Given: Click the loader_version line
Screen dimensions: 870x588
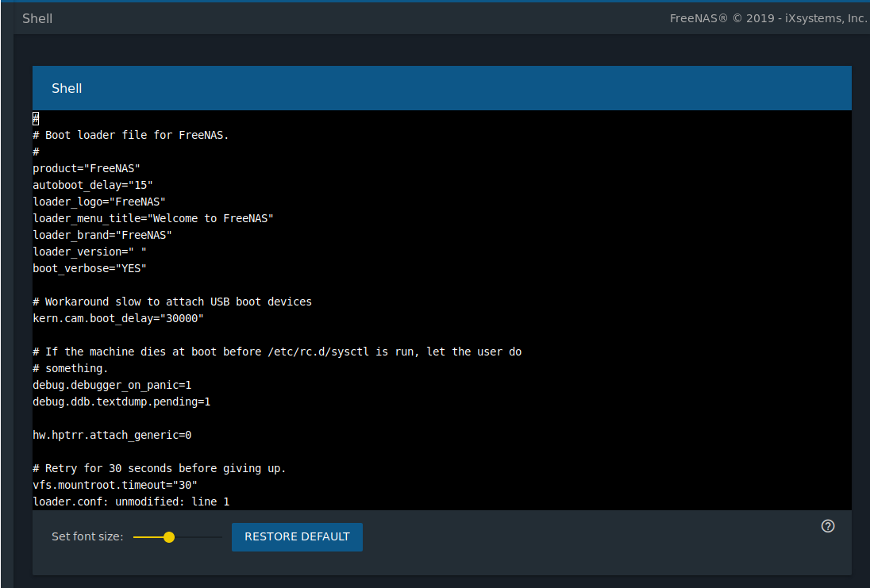Looking at the screenshot, I should [x=90, y=252].
